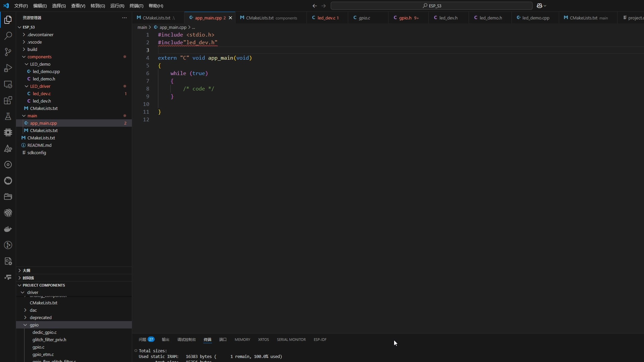The height and width of the screenshot is (362, 644).
Task: Open the 终端(T) menu
Action: click(x=136, y=6)
